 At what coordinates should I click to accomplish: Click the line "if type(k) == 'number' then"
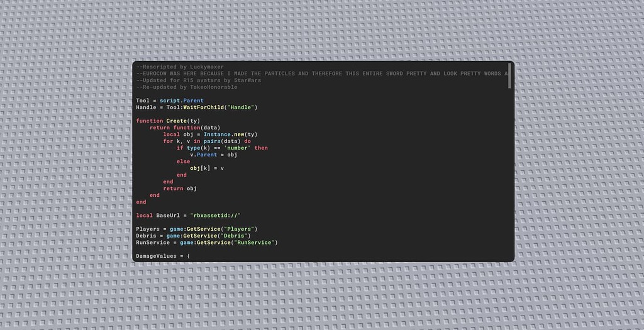222,148
